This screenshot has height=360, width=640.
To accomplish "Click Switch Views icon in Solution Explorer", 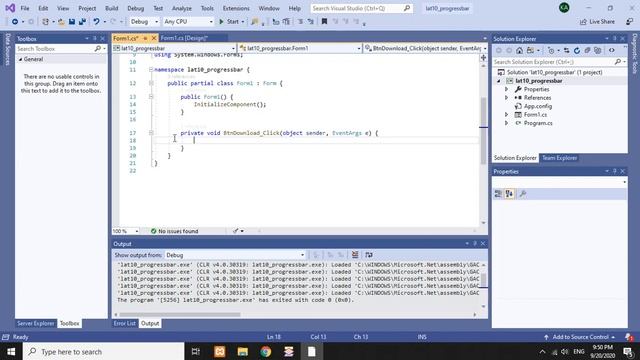I will [x=530, y=51].
